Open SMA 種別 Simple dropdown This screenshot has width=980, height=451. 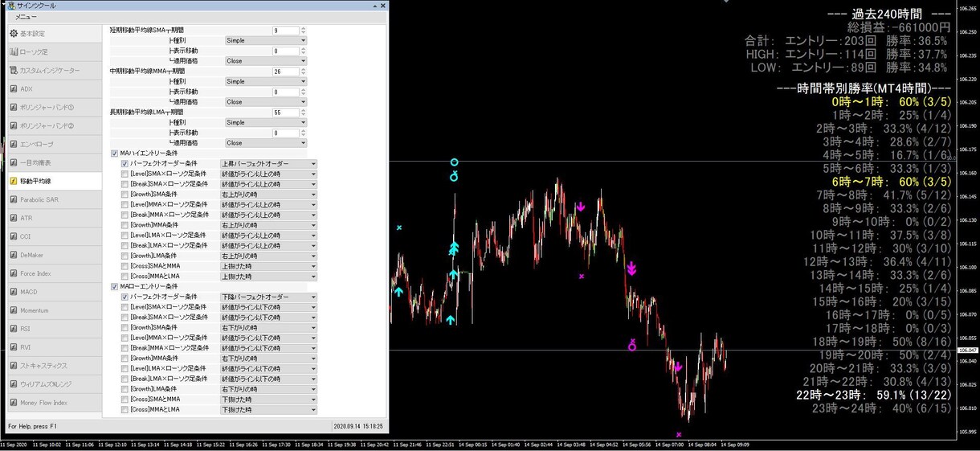(x=265, y=40)
